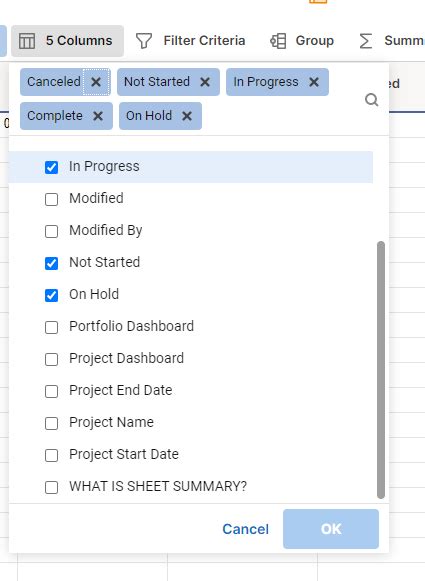
Task: Click the Group icon in toolbar
Action: point(278,41)
